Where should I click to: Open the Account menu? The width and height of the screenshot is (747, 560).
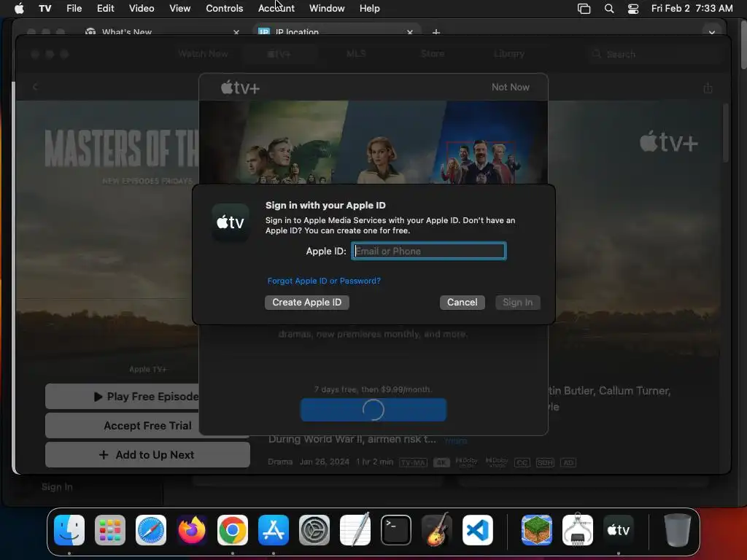[x=276, y=8]
